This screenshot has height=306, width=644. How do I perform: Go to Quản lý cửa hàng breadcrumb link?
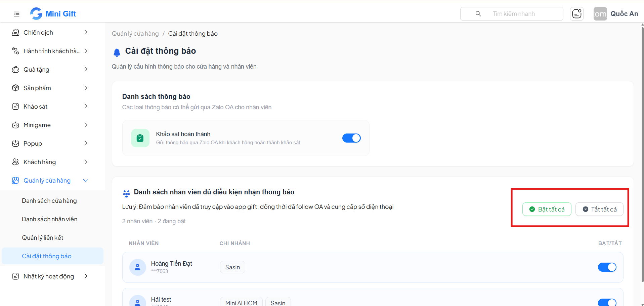pos(135,34)
